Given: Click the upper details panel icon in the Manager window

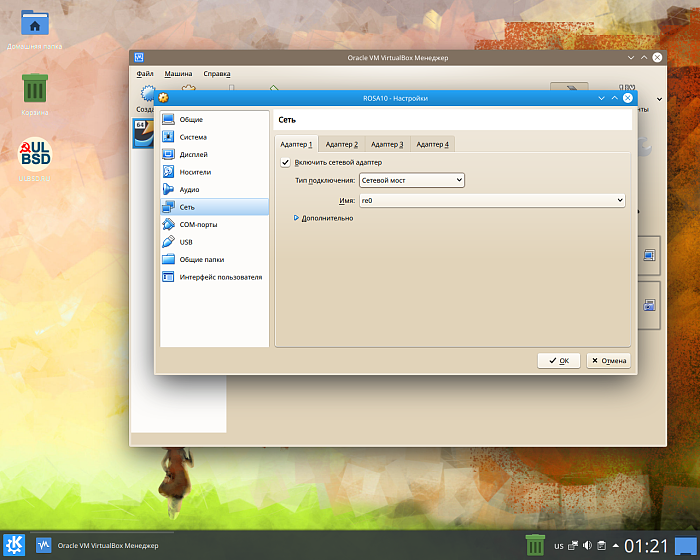Looking at the screenshot, I should click(649, 255).
